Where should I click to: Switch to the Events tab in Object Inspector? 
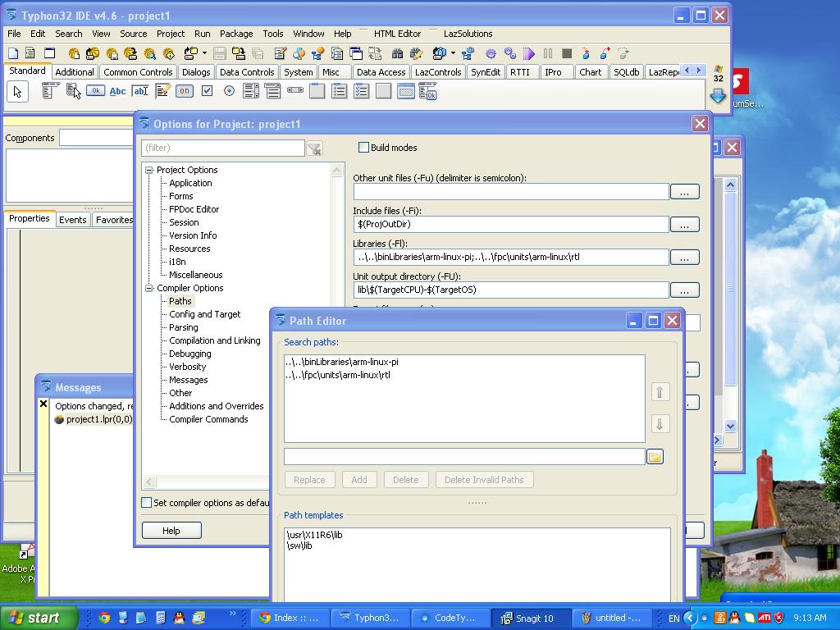tap(73, 220)
